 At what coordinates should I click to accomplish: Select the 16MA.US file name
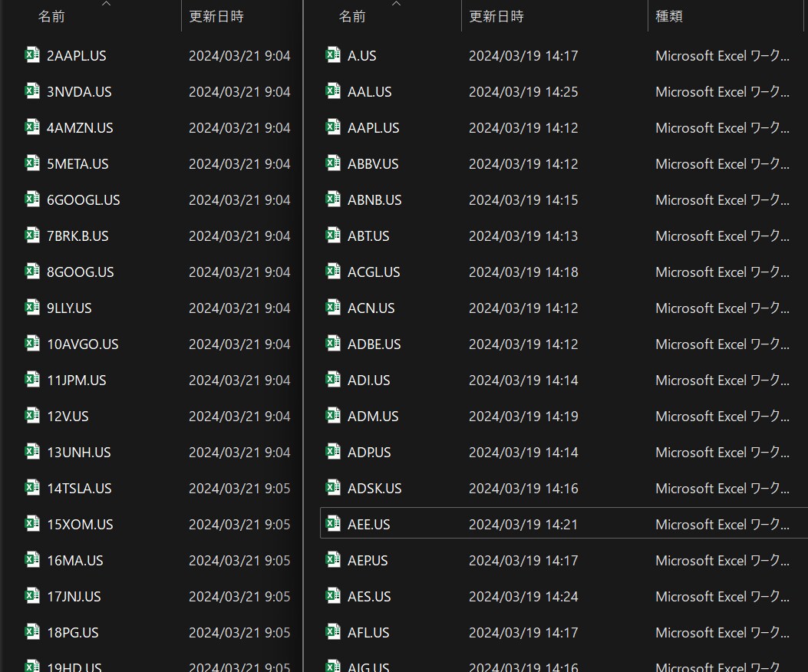[74, 561]
